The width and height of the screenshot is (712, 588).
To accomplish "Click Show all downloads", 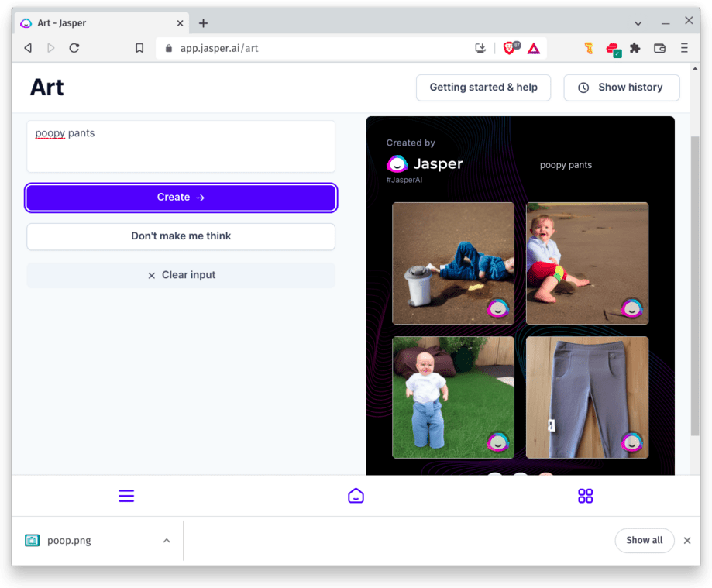I will pyautogui.click(x=645, y=540).
